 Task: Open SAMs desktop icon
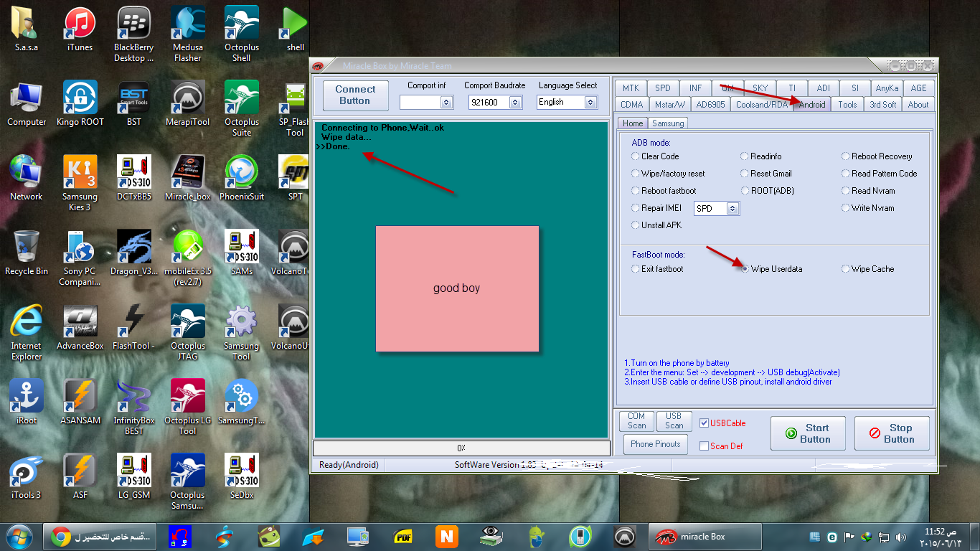(242, 253)
